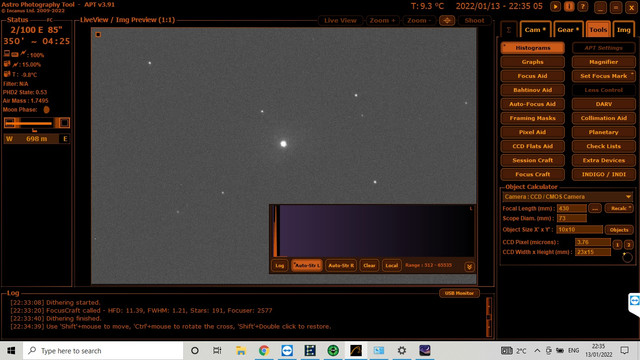Open the Magnifier tool
640x360 pixels.
click(604, 62)
